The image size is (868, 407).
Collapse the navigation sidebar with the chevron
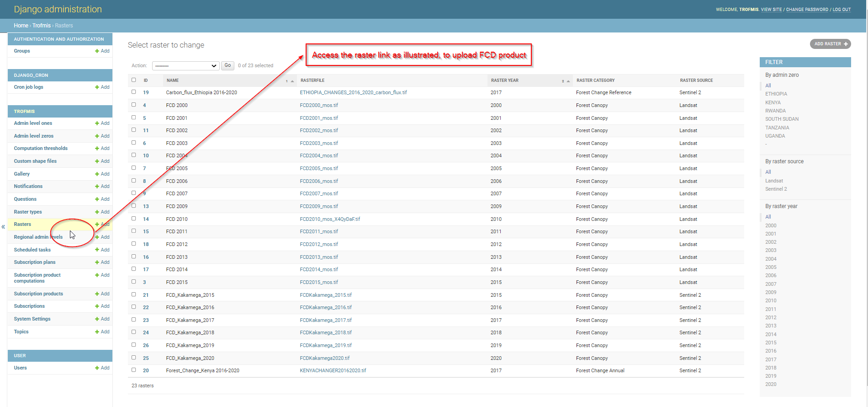(x=3, y=226)
